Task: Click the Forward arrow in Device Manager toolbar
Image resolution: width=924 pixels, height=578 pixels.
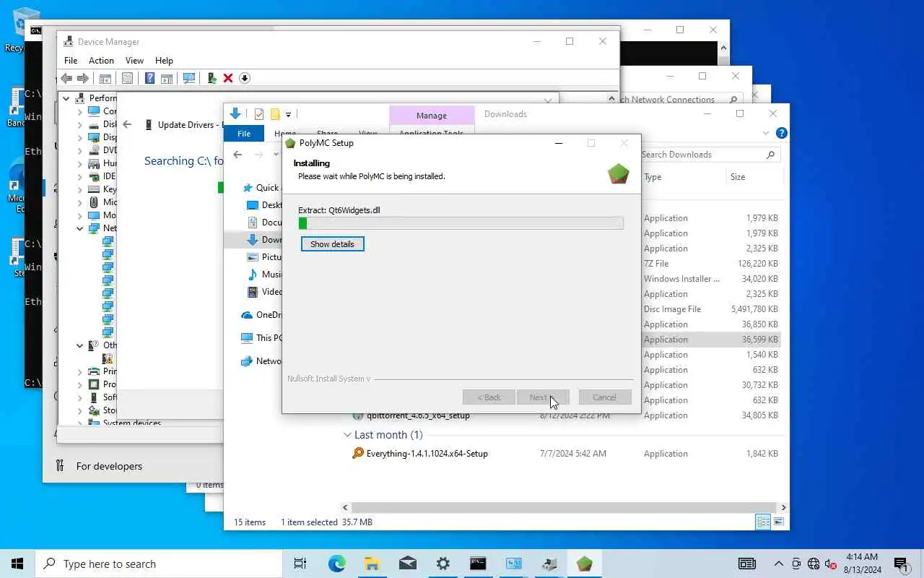Action: [83, 78]
